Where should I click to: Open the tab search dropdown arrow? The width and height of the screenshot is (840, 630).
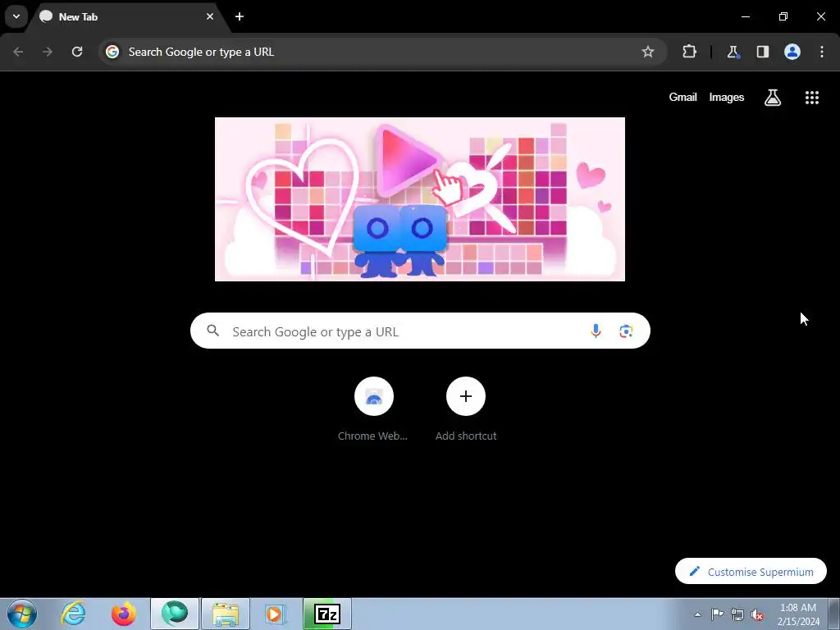coord(16,16)
